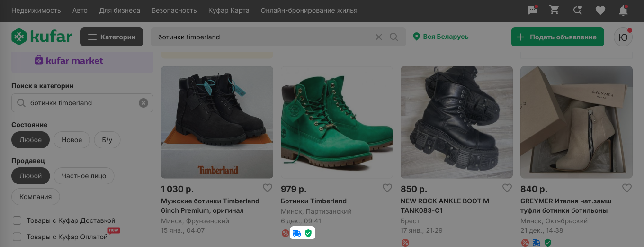The width and height of the screenshot is (644, 247).
Task: Open favorites heart icon in top bar
Action: [x=600, y=10]
